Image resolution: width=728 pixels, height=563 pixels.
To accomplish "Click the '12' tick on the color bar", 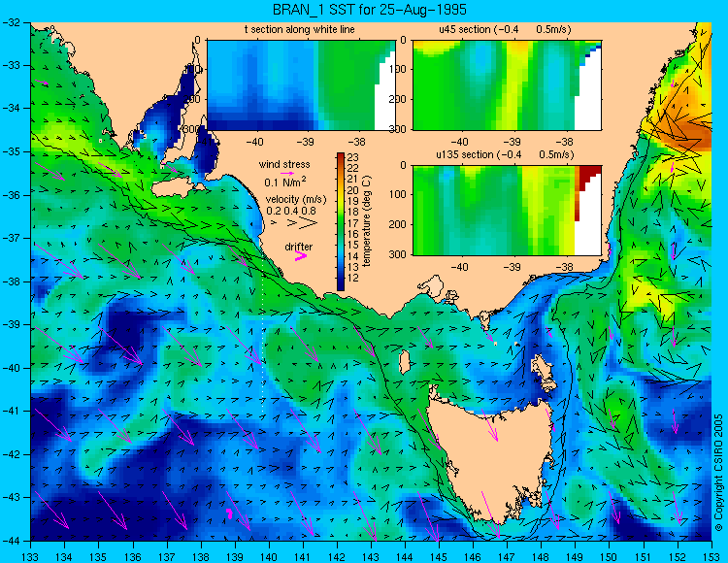I will (x=353, y=278).
